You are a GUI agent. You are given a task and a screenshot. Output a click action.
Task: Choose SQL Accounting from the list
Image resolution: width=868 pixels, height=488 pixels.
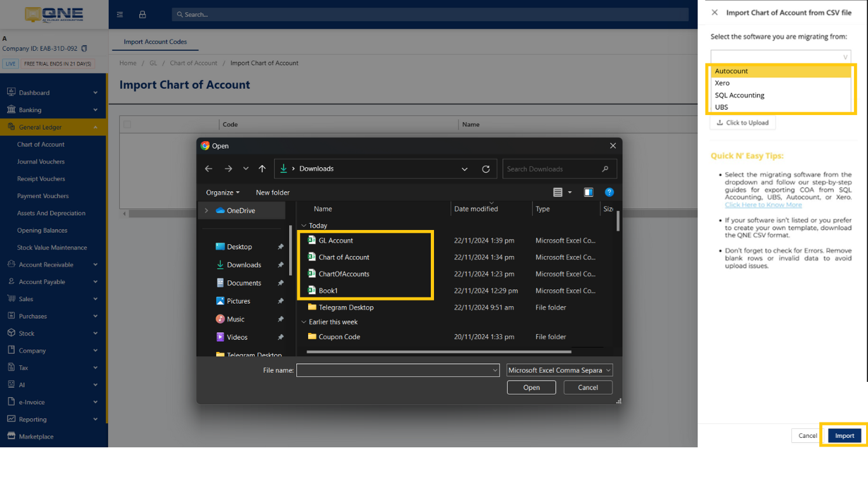781,95
